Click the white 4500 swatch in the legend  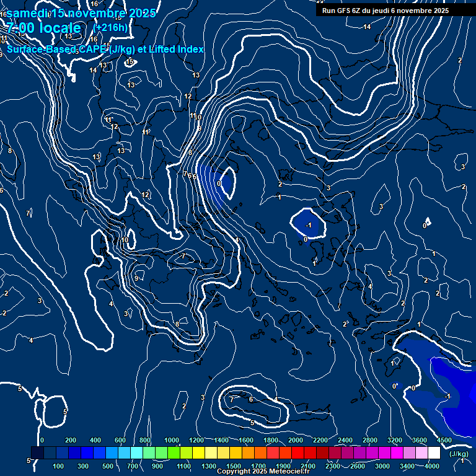434,453
